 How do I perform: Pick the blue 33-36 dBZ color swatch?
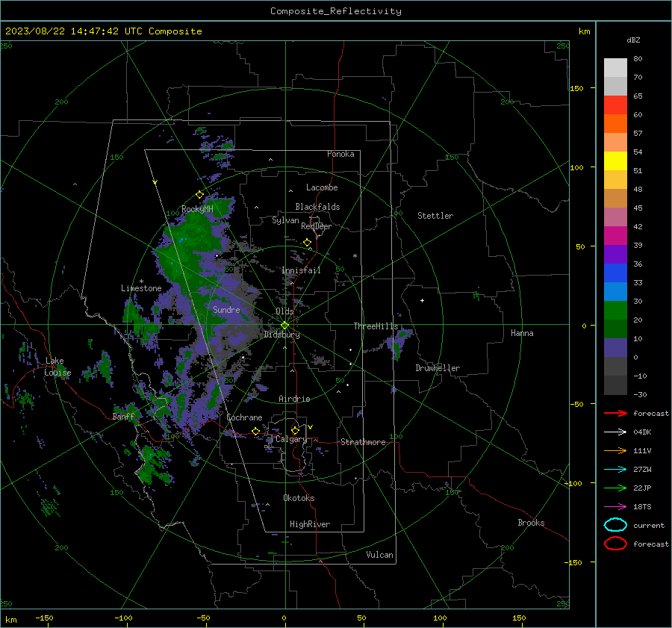pos(615,273)
